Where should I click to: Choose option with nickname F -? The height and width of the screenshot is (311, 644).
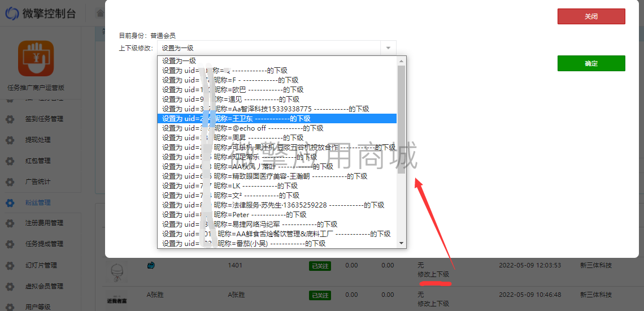point(277,80)
